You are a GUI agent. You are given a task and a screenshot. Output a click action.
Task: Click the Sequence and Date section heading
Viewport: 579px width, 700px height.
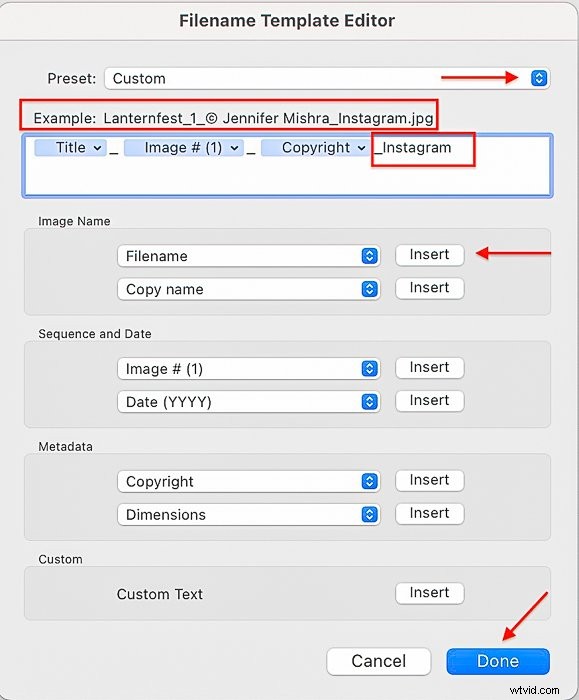[95, 334]
